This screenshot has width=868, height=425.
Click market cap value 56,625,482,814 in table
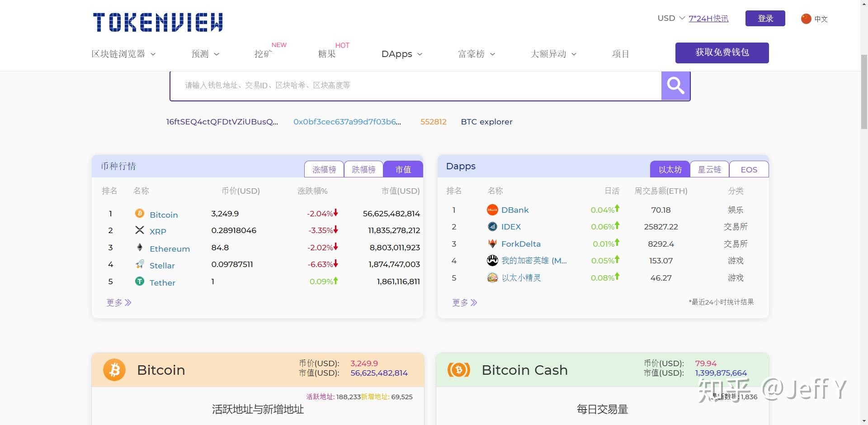[x=391, y=214]
